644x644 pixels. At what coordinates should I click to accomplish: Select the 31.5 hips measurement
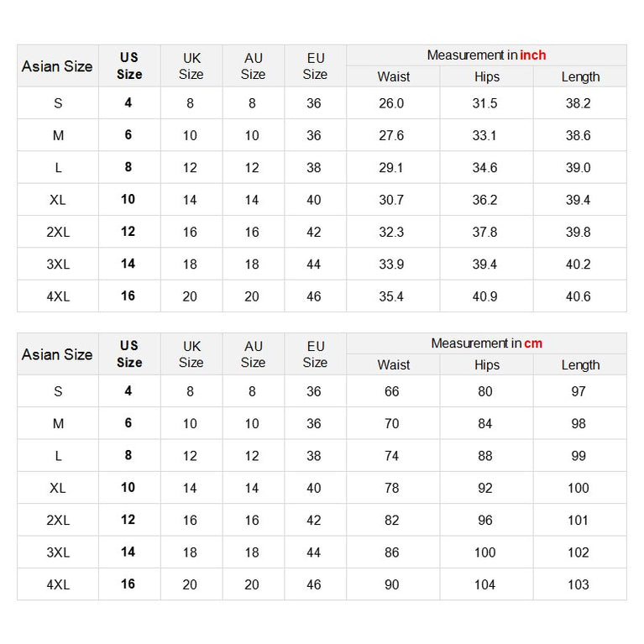click(x=484, y=103)
